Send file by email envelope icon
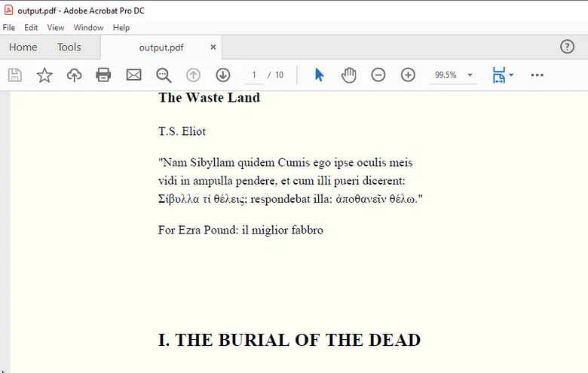The height and width of the screenshot is (373, 588). (134, 75)
